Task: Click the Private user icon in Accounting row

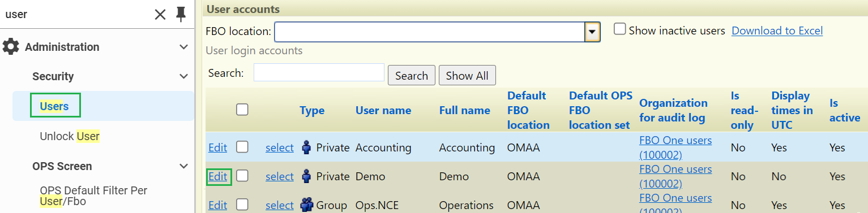Action: (x=306, y=147)
